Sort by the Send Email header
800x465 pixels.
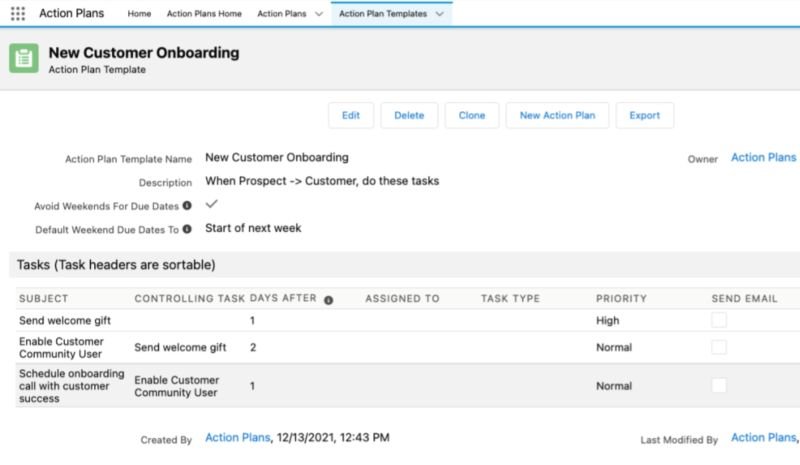click(744, 299)
